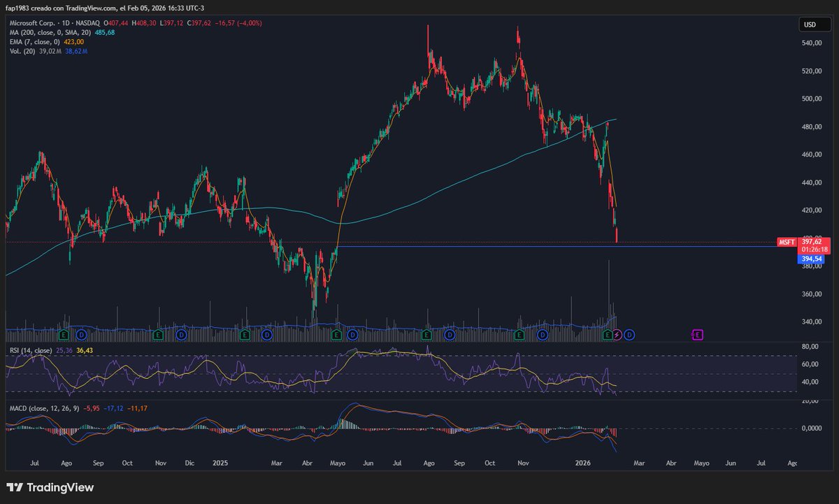Click the −17,12 MACD value

[114, 408]
